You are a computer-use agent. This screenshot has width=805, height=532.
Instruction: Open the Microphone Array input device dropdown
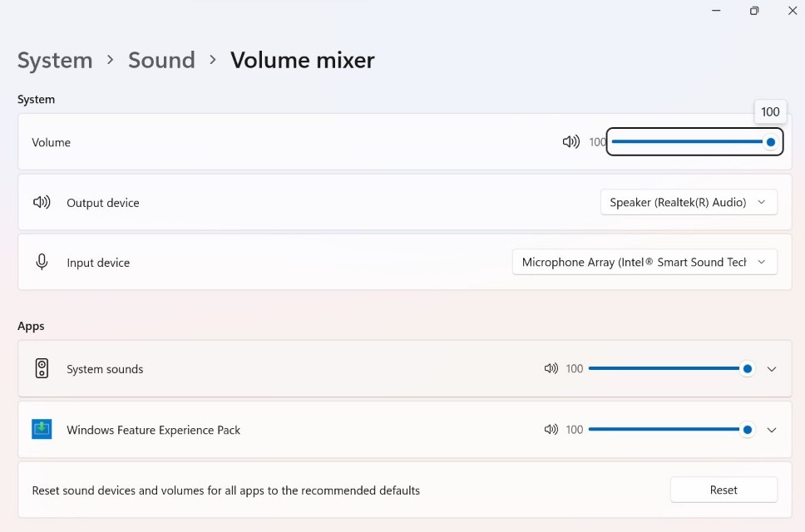pyautogui.click(x=644, y=262)
